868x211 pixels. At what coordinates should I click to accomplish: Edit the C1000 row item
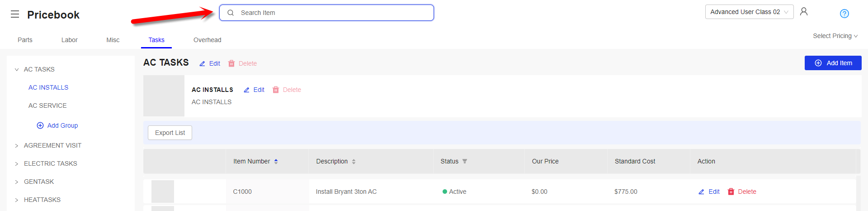pyautogui.click(x=709, y=192)
